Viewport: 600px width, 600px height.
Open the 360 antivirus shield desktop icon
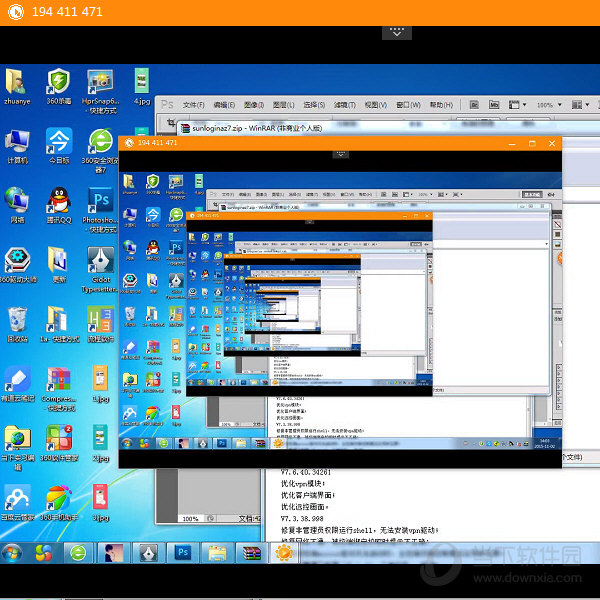[x=59, y=82]
